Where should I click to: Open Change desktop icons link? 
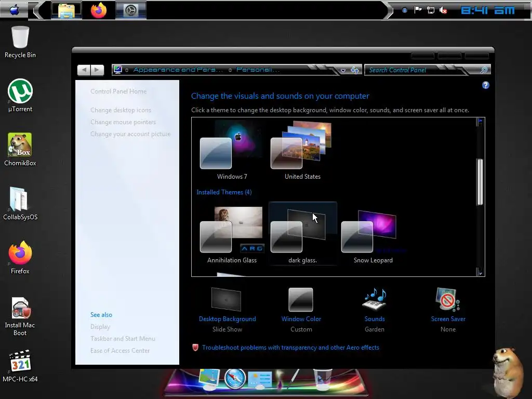point(121,110)
